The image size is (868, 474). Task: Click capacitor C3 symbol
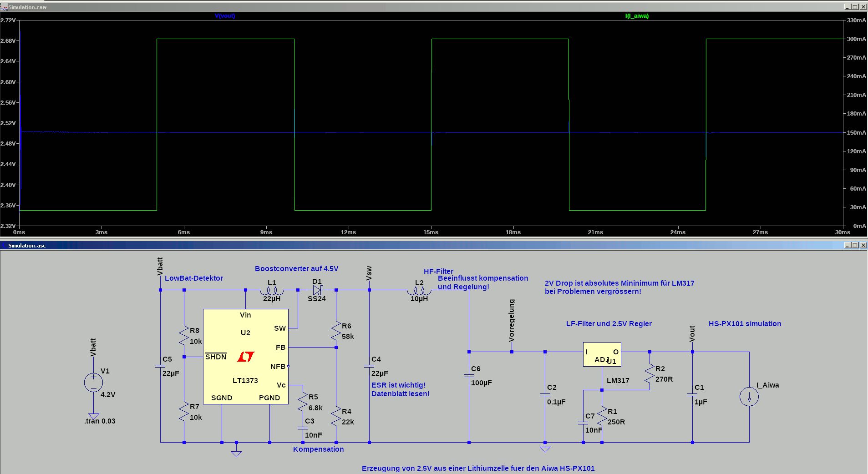(303, 428)
